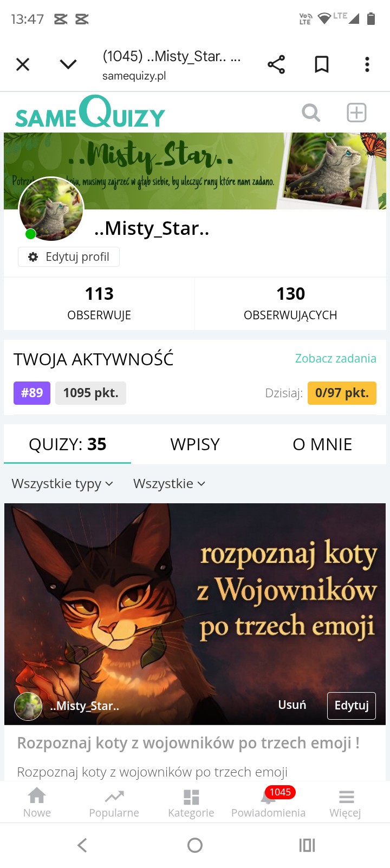Click Edytuj on the quiz card
This screenshot has height=868, width=390.
coord(352,706)
